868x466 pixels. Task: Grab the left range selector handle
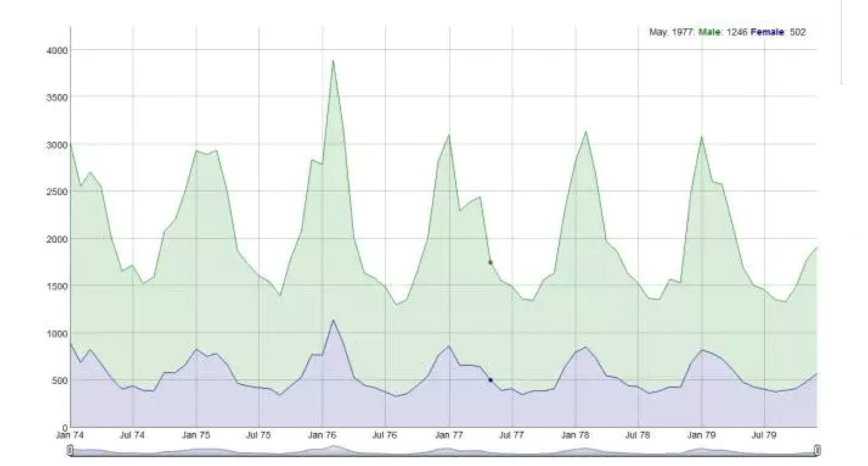coord(70,450)
